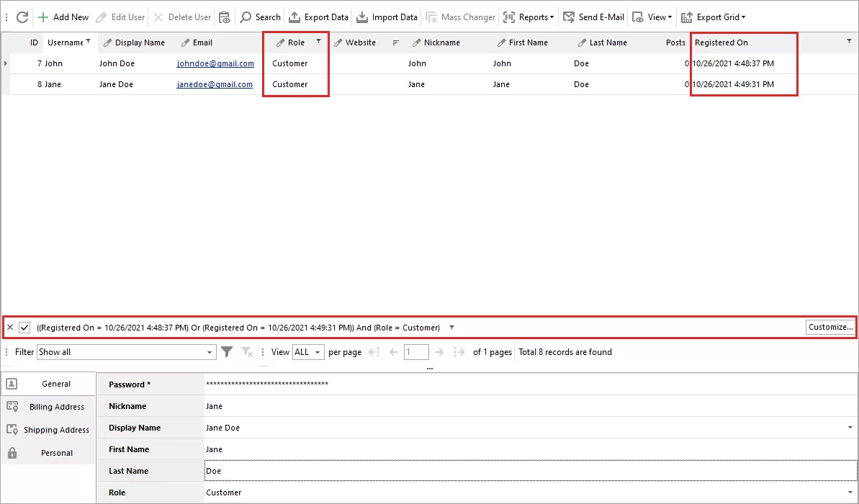Click the Add New button
This screenshot has height=504, width=859.
(x=63, y=17)
